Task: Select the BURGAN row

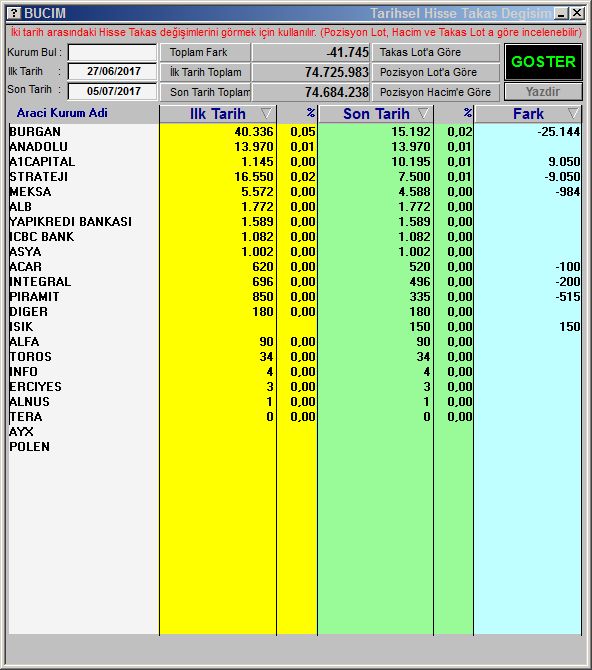Action: click(295, 132)
